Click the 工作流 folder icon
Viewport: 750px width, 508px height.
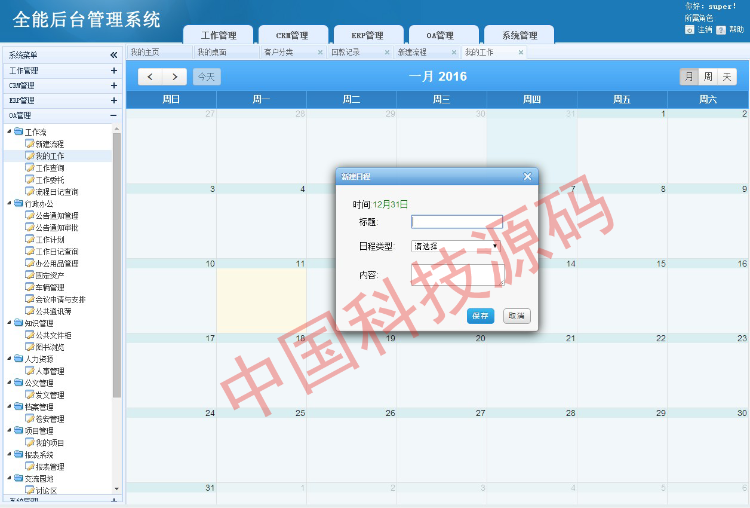[x=19, y=132]
